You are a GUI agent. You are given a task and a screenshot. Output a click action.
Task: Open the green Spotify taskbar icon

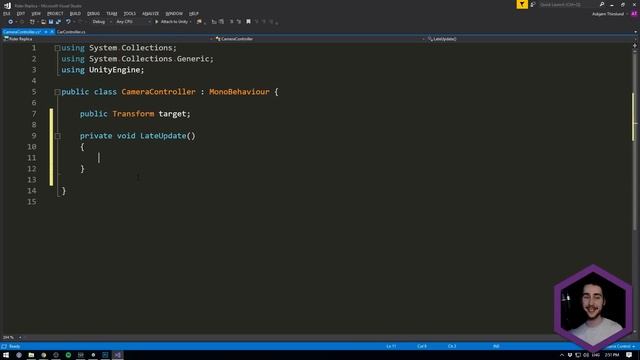(68, 355)
